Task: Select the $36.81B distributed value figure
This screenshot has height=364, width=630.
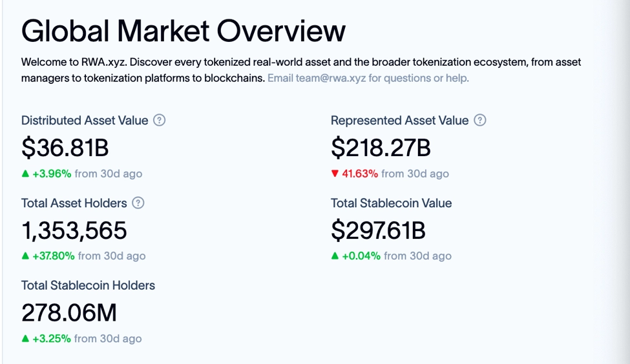Action: [65, 148]
